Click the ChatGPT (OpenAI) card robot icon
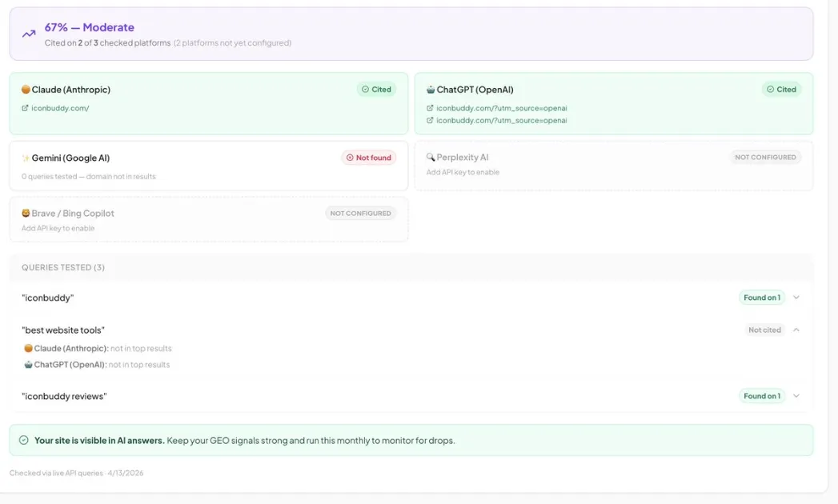The height and width of the screenshot is (504, 838). click(x=431, y=90)
